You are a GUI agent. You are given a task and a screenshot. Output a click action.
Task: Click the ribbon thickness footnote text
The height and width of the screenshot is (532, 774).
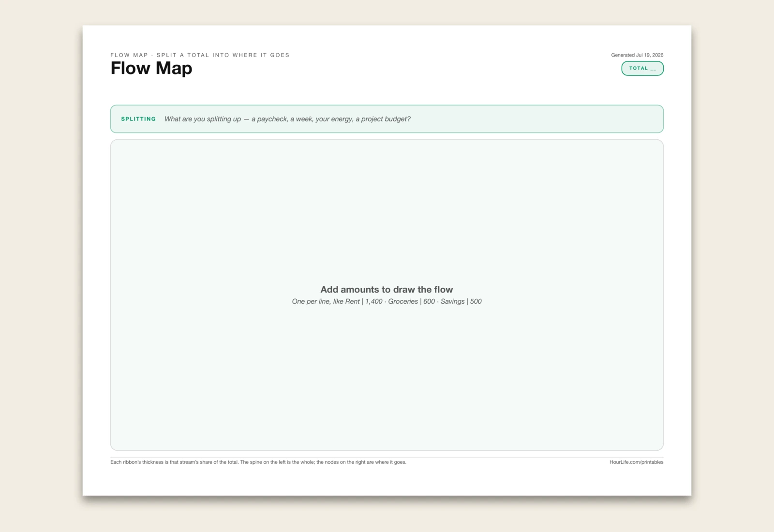pos(258,462)
